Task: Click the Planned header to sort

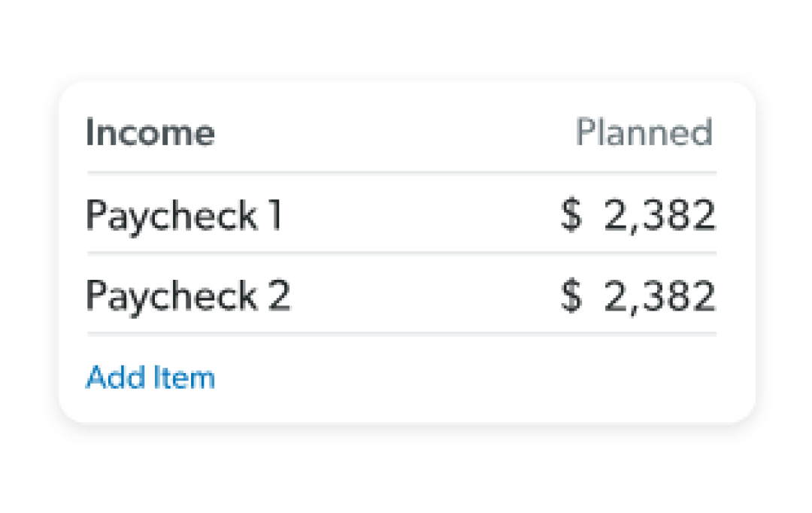Action: tap(644, 132)
